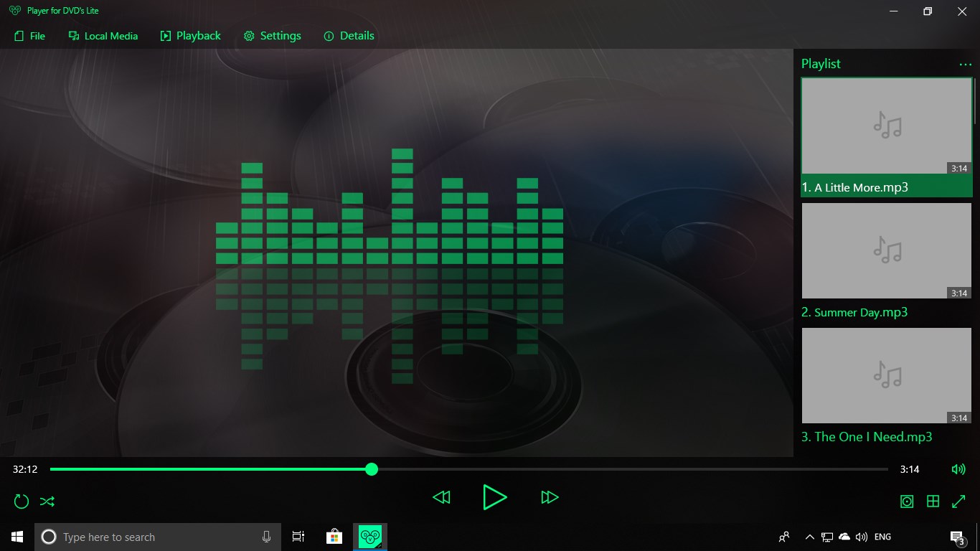This screenshot has width=980, height=551.
Task: Open the Playlist options ellipsis menu
Action: tap(965, 64)
